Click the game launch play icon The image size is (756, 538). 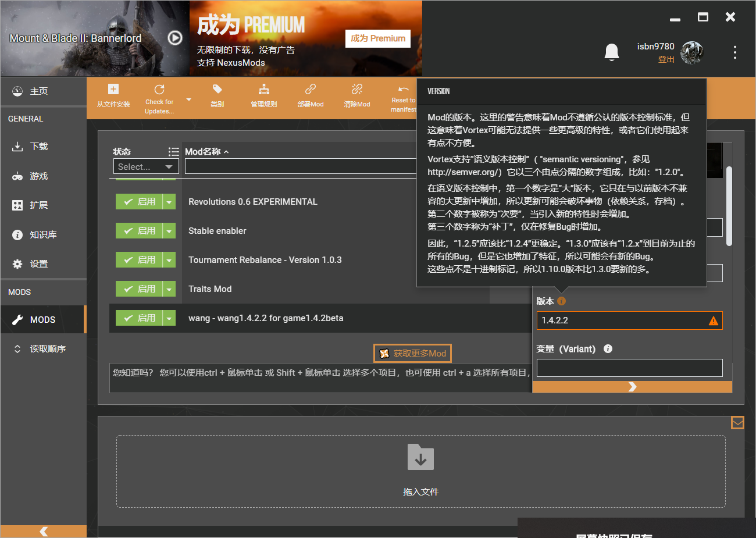175,38
